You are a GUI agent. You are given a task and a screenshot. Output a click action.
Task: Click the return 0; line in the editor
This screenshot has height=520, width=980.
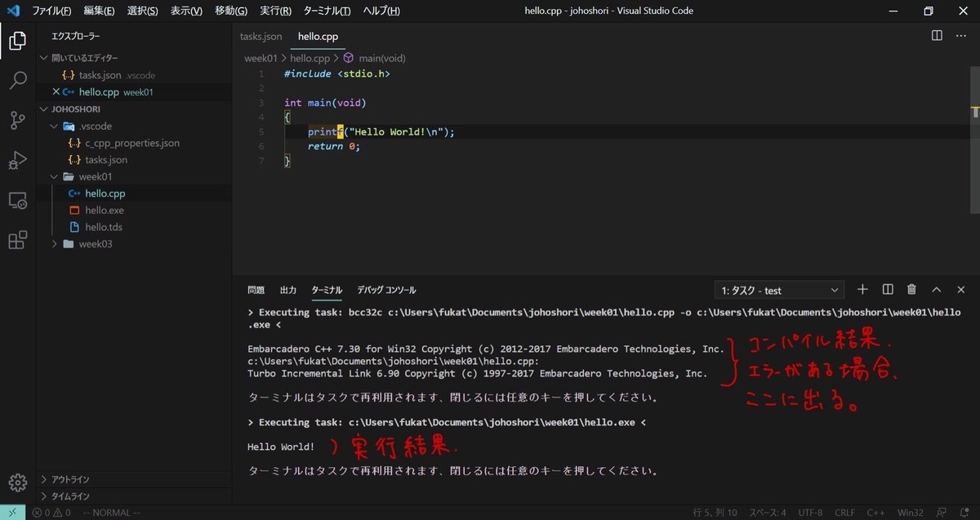tap(334, 147)
